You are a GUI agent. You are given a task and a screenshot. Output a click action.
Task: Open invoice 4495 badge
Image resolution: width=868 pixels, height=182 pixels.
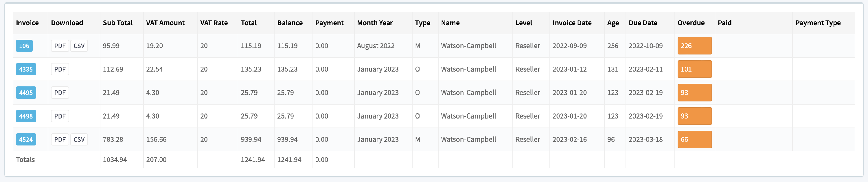26,92
